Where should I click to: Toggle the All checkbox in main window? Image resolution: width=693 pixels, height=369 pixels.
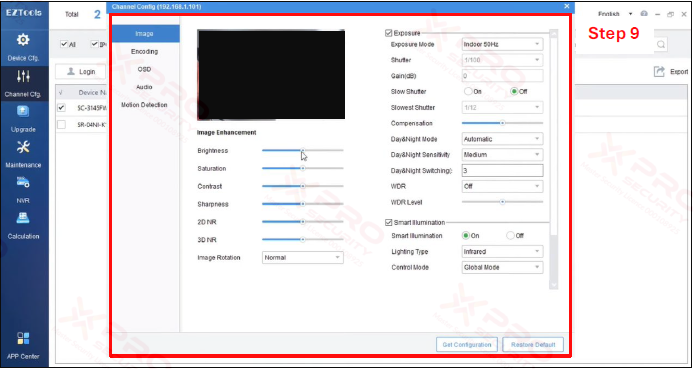64,44
